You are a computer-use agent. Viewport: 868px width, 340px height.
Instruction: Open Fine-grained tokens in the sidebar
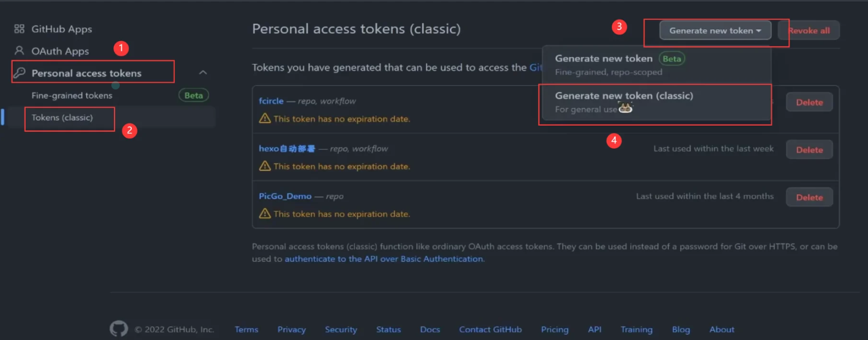tap(72, 96)
